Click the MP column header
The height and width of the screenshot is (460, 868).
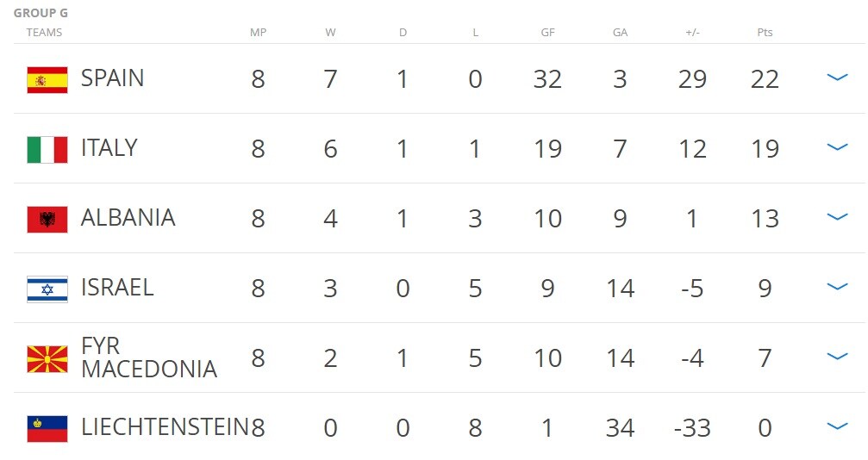coord(258,33)
